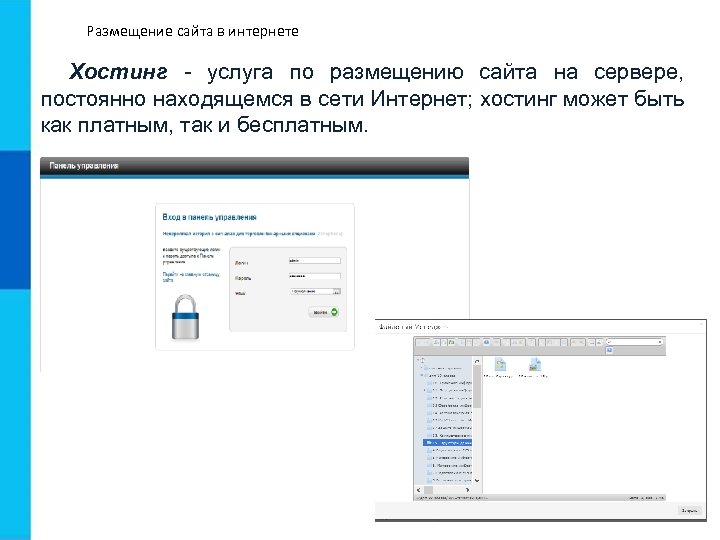Click the highlighted blue icon in the file manager toolbar

[x=486, y=342]
